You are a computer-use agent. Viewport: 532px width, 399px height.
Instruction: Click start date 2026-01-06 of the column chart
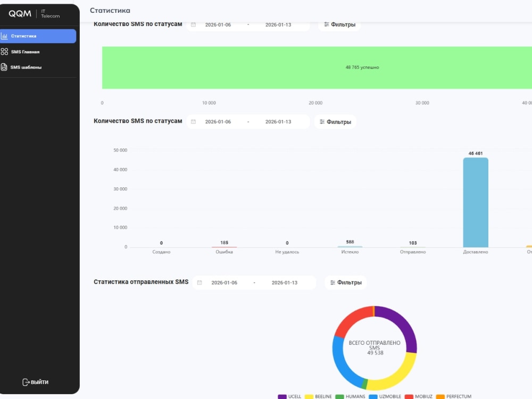218,122
